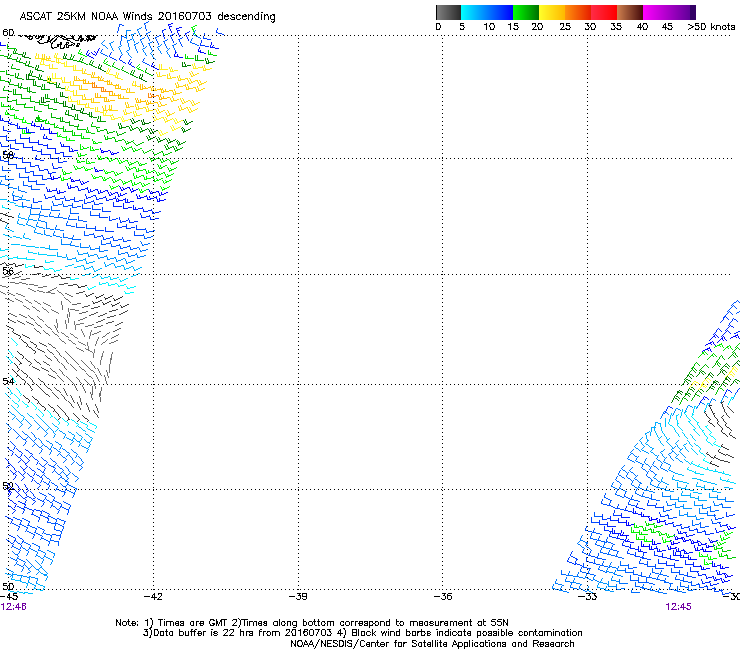The height and width of the screenshot is (650, 740).
Task: Click the '>50 knots' legend label
Action: pos(711,27)
